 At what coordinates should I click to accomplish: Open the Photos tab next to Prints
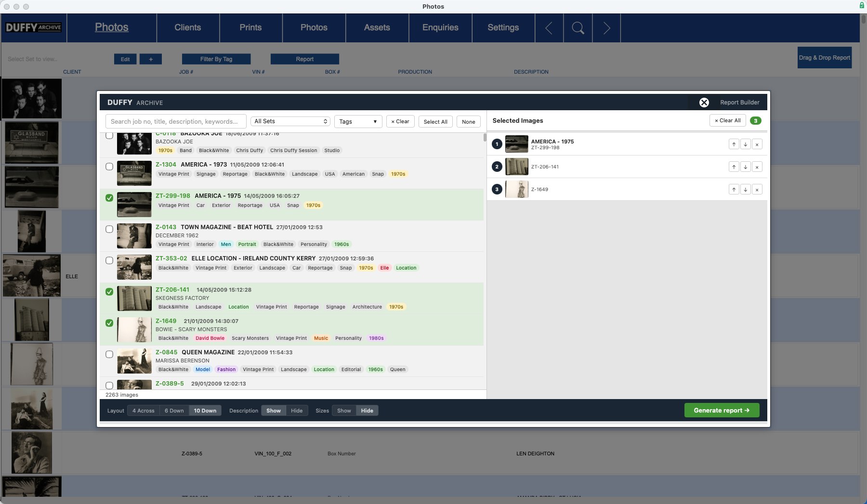(x=314, y=28)
